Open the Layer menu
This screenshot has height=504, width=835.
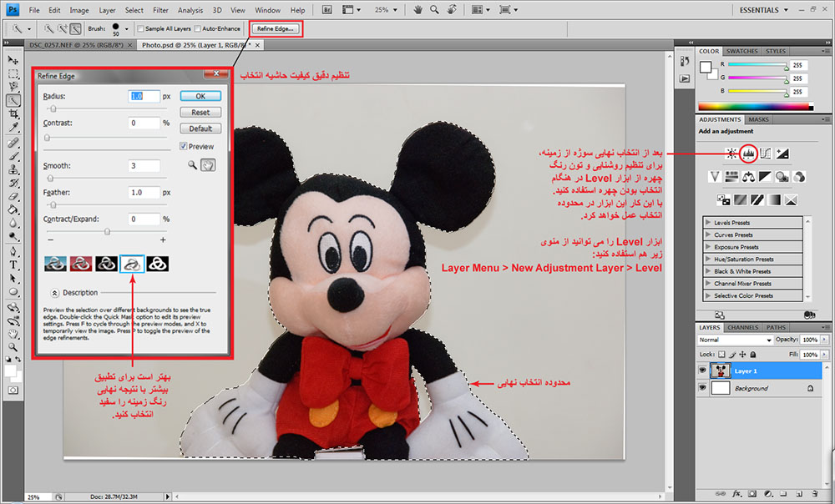(107, 10)
